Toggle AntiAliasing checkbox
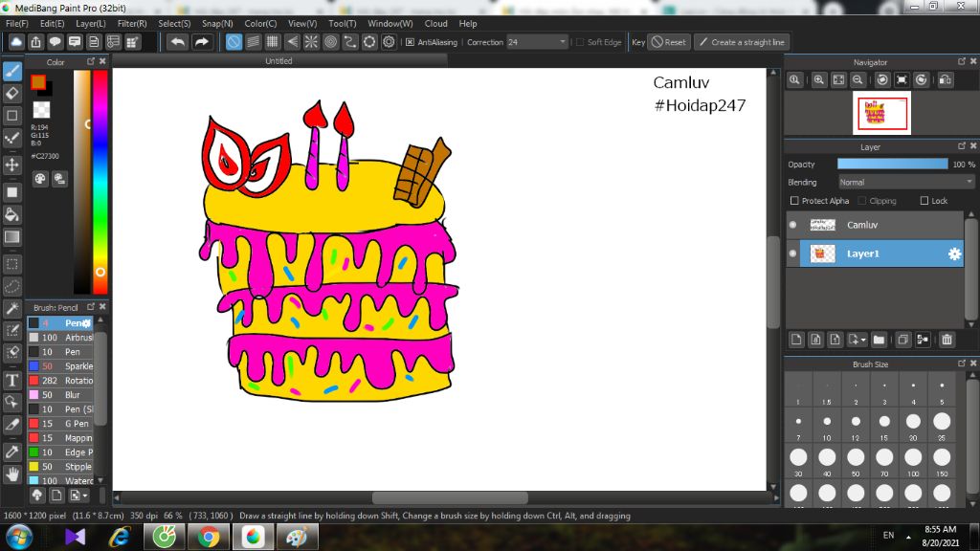Image resolution: width=980 pixels, height=551 pixels. click(x=410, y=42)
